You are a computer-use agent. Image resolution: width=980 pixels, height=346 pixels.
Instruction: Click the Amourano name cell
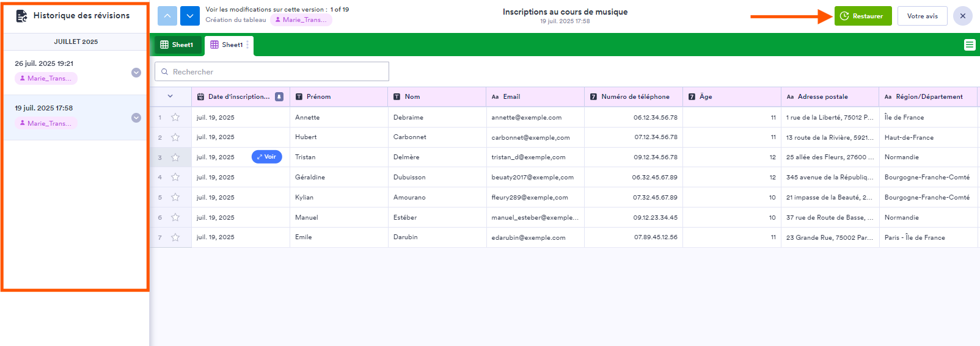(437, 197)
